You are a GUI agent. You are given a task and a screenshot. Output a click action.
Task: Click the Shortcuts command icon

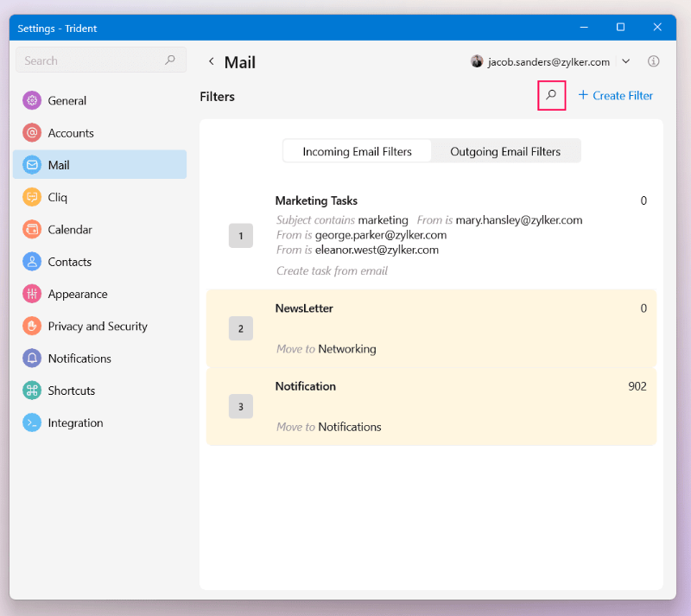click(32, 391)
